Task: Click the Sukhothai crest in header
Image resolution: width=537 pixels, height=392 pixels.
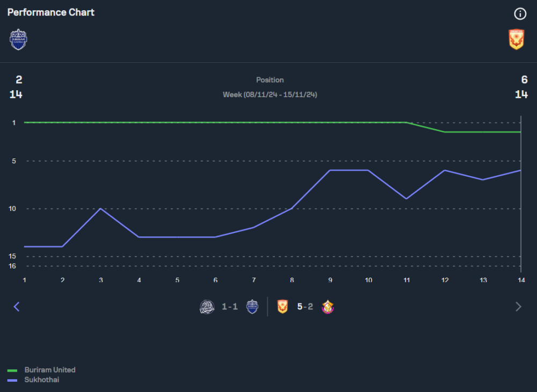Action: pos(516,39)
